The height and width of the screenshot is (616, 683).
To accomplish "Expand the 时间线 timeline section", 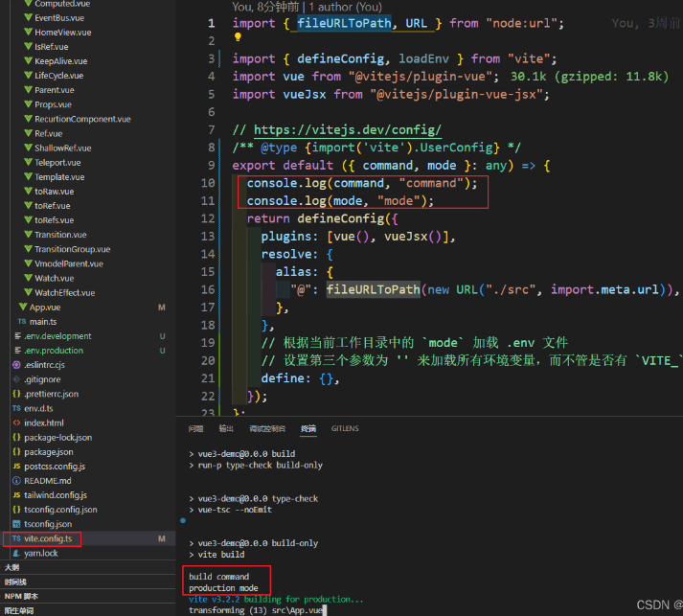I will [15, 582].
